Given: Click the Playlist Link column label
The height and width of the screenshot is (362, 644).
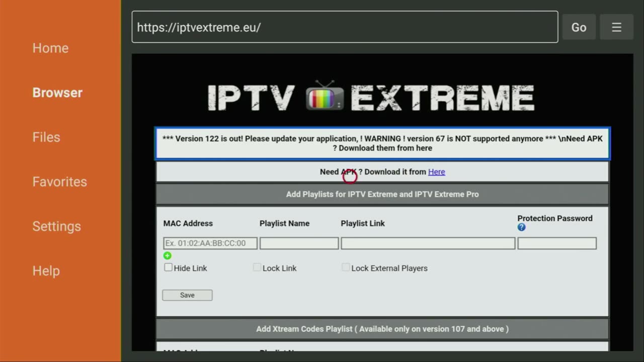Looking at the screenshot, I should (363, 223).
